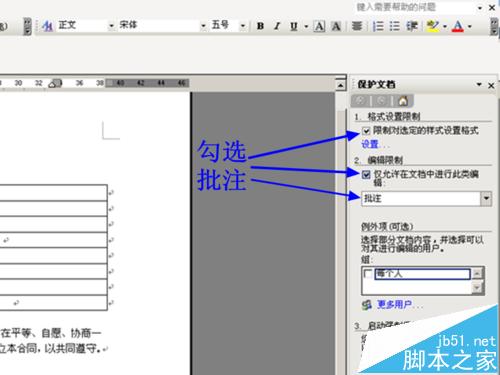The height and width of the screenshot is (375, 500).
Task: Click the increase indent icon
Action: [412, 26]
